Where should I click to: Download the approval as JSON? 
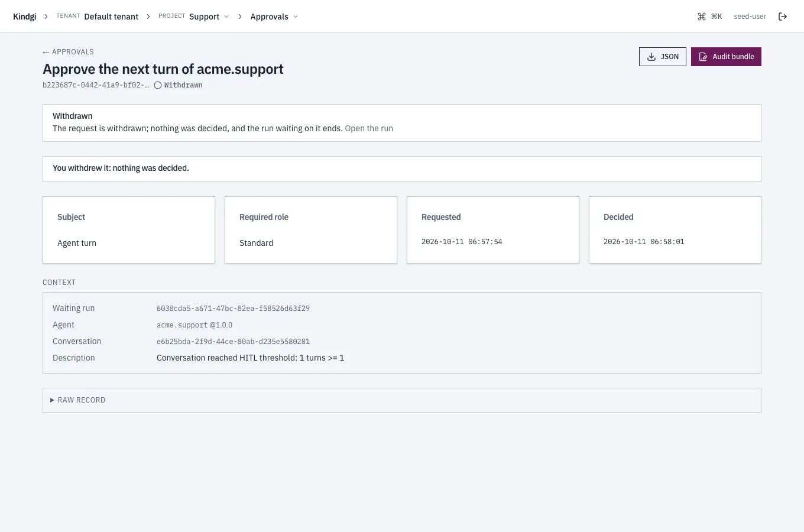(663, 57)
